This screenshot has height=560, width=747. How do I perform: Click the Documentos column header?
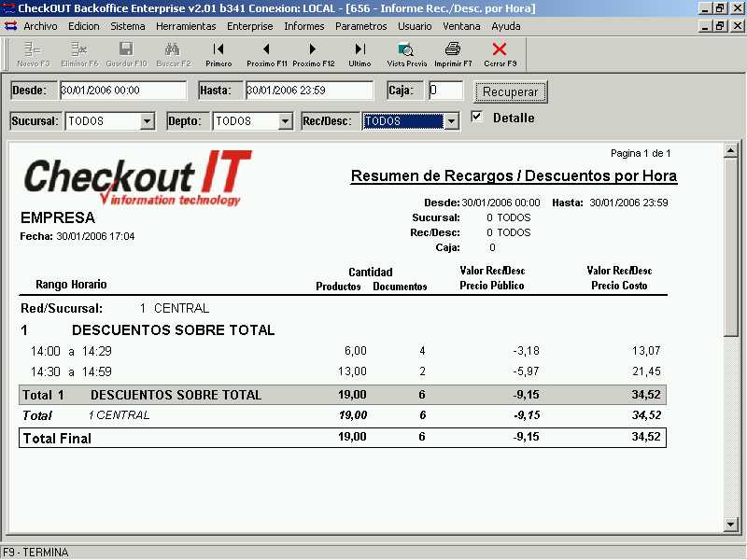pos(400,287)
